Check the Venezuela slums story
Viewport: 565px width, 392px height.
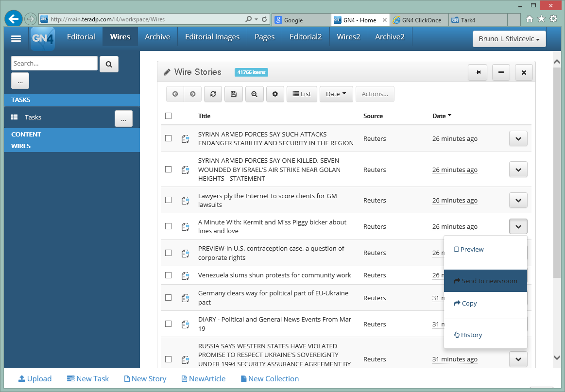pos(168,275)
